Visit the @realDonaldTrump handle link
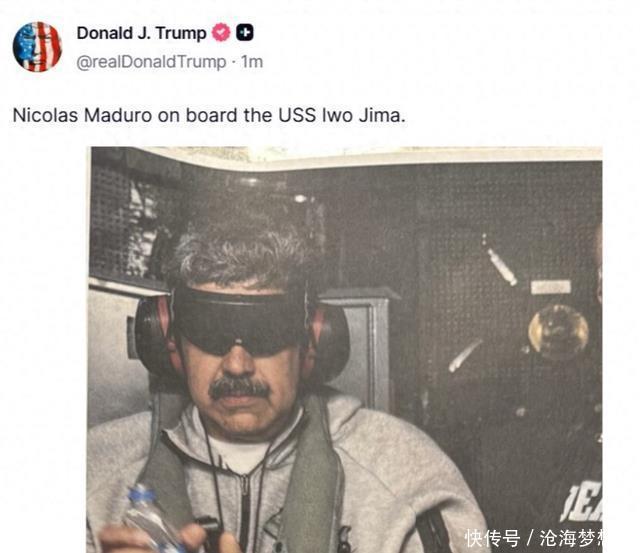The height and width of the screenshot is (553, 640). (x=151, y=62)
